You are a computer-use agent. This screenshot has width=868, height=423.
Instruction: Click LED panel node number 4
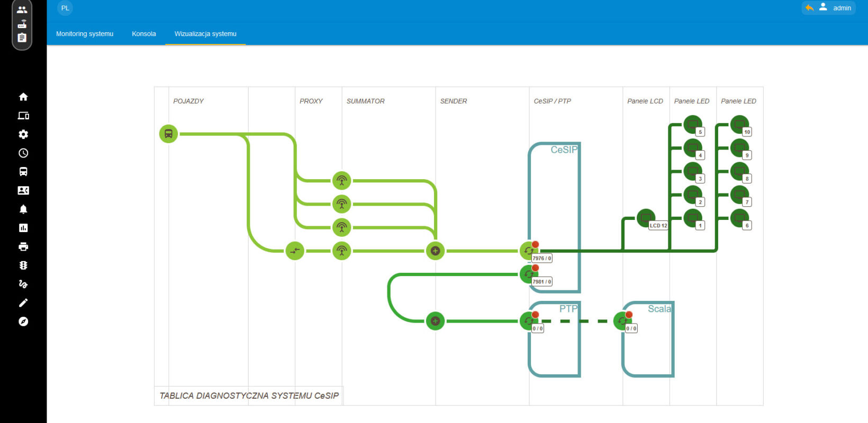point(692,148)
